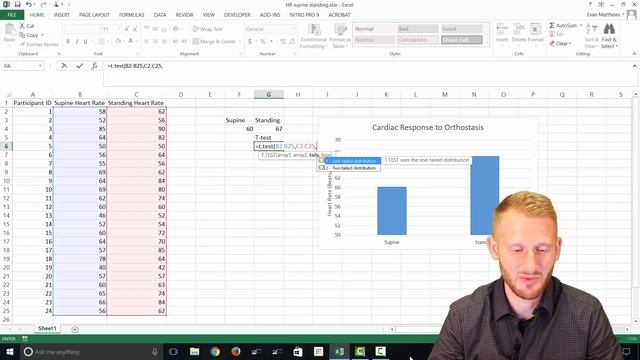Screen dimensions: 640x360
Task: Open Sort & Filter options
Action: 591,36
